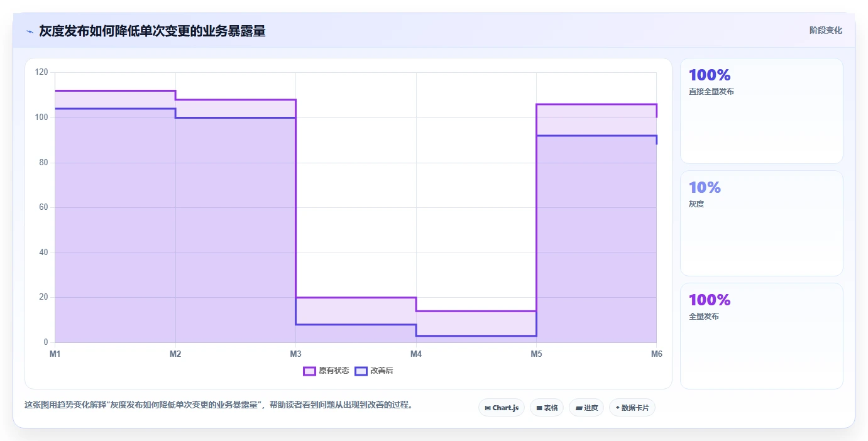
Task: Click the lightning icon beside the title
Action: click(30, 31)
